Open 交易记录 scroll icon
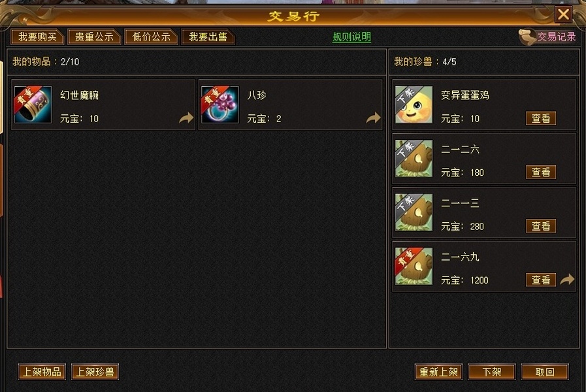 tap(527, 37)
